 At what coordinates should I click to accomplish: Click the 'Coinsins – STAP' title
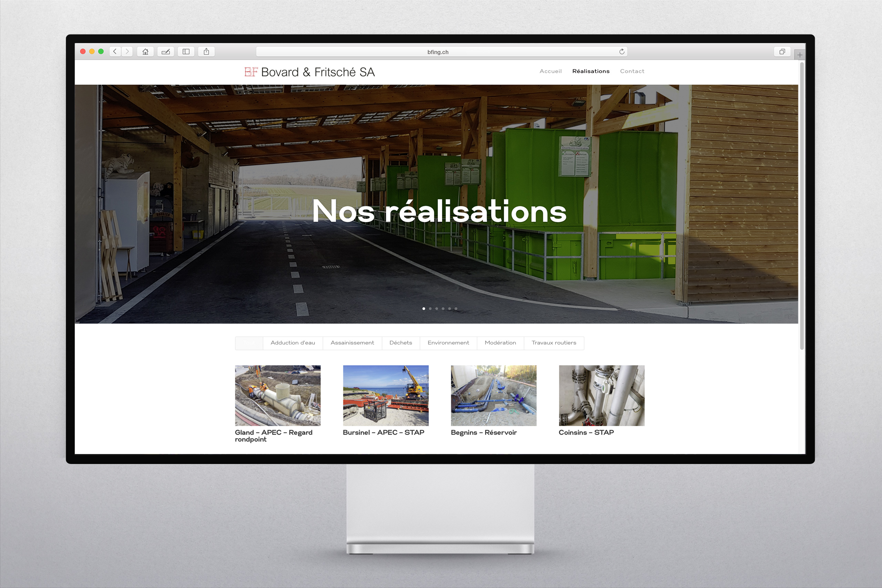[586, 433]
